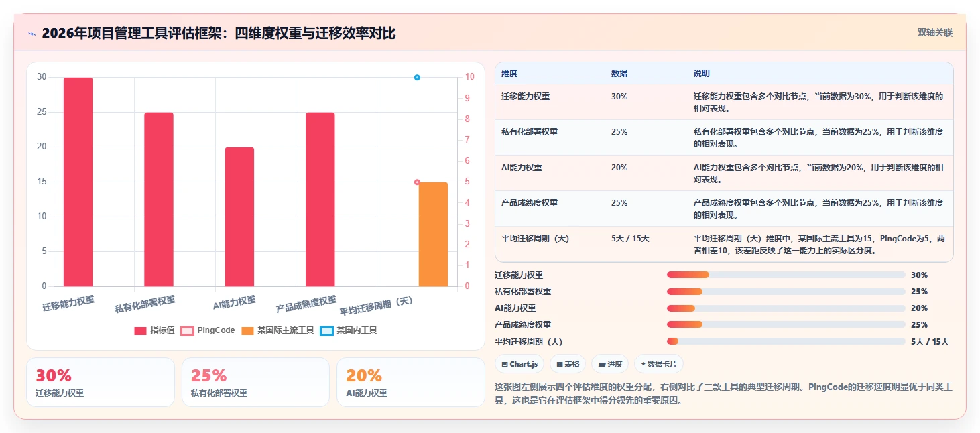Toggle the 某国内工具 legend item
980x433 pixels.
point(349,330)
